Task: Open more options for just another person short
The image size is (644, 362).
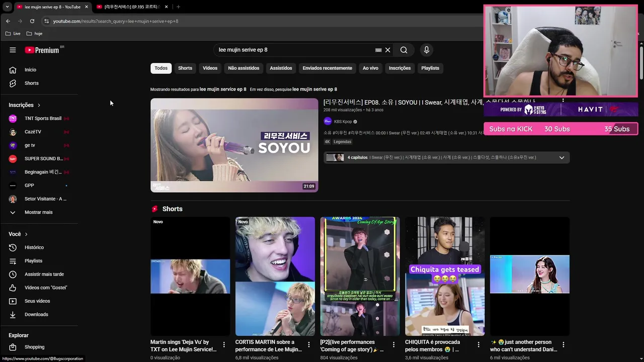Action: (x=563, y=344)
